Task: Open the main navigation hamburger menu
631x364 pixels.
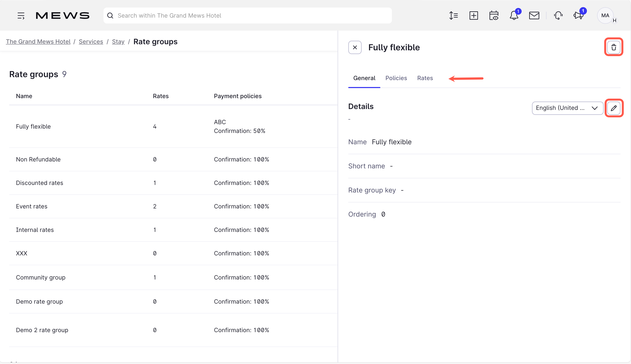Action: (21, 15)
